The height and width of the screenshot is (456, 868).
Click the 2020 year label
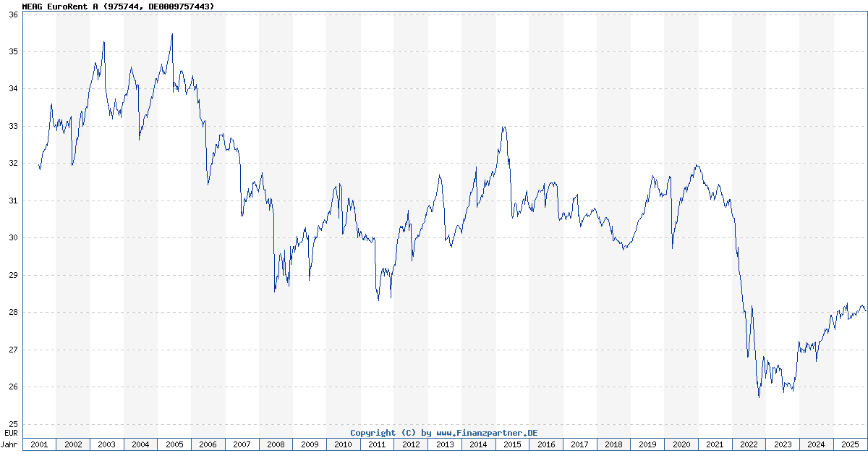point(681,444)
